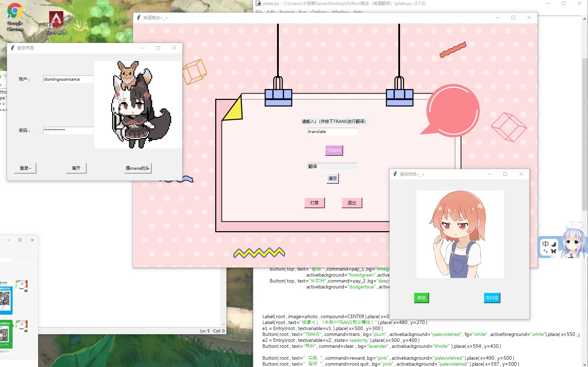Screen dimensions: 588x367
Task: Click the blue-haired anime mascot of the IME
Action: point(574,240)
